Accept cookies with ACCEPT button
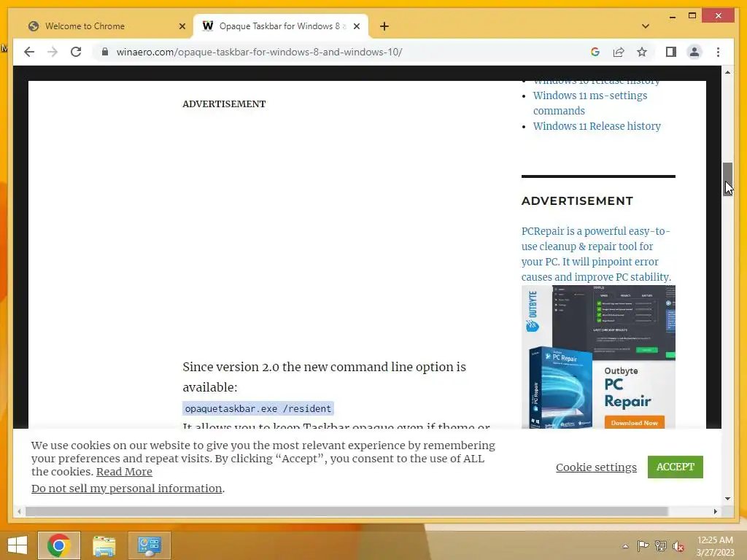This screenshot has height=560, width=747. click(x=675, y=467)
